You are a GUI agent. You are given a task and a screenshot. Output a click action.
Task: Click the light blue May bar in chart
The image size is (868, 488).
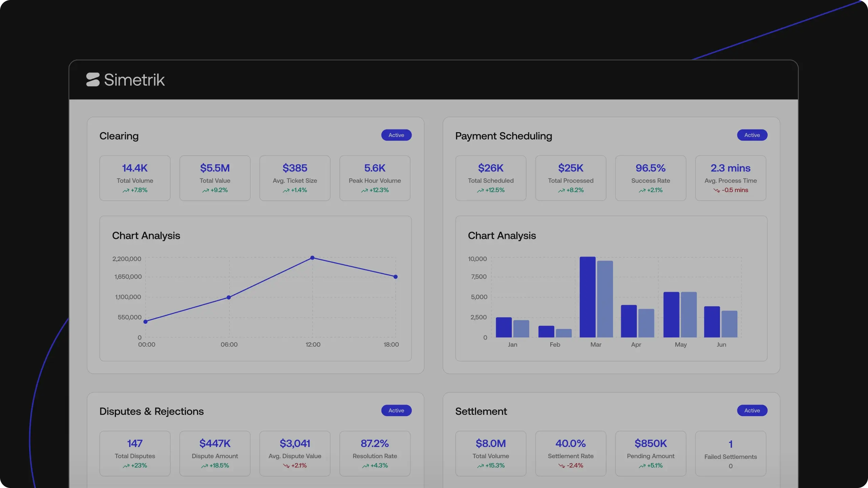(x=689, y=314)
